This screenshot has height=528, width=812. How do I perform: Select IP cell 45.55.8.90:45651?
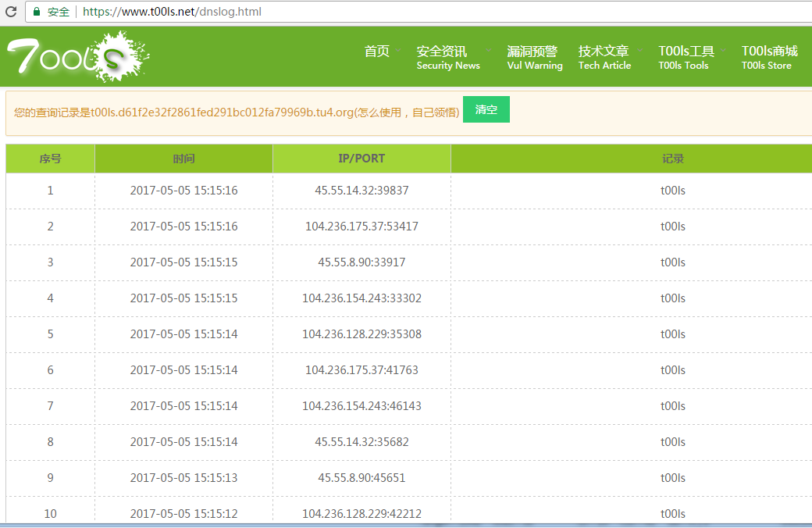[361, 478]
